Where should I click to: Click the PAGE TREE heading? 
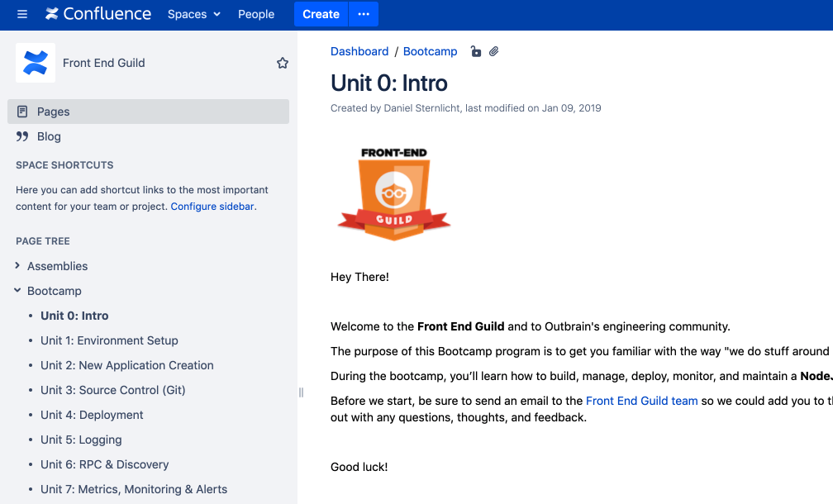[x=43, y=241]
